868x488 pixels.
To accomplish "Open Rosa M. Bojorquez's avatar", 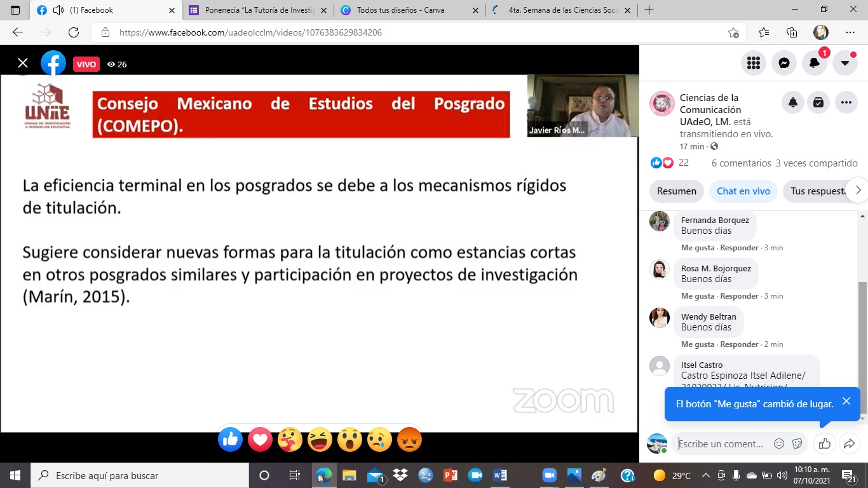I will [x=660, y=269].
